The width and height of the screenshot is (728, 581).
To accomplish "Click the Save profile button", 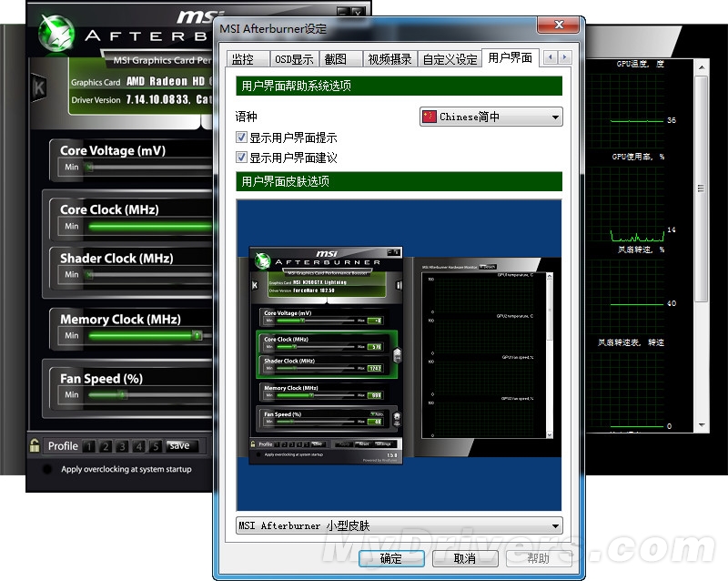I will pyautogui.click(x=179, y=445).
